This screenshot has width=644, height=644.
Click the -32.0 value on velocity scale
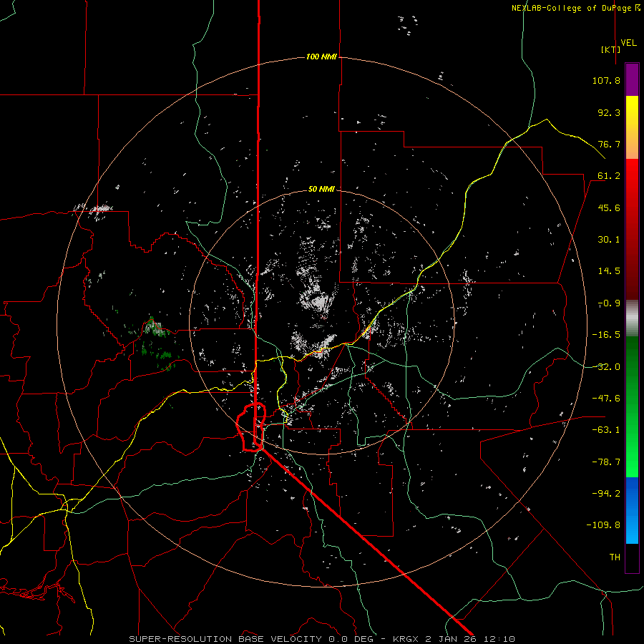coord(606,367)
